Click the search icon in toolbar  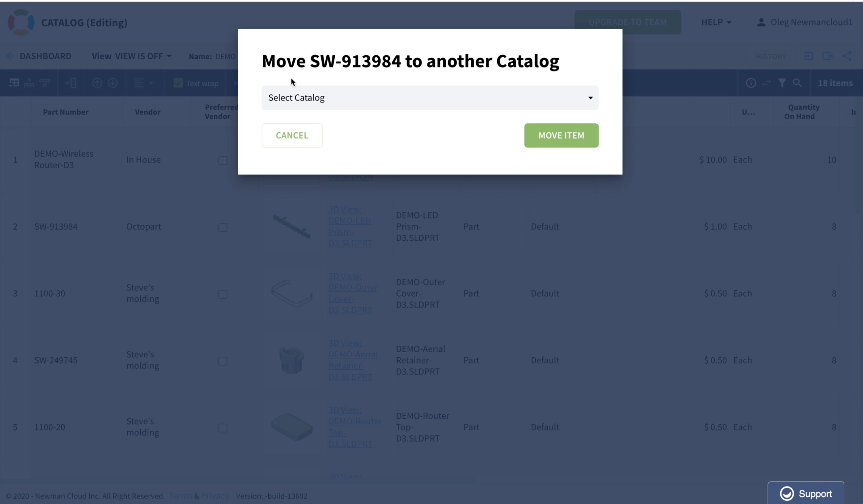[x=798, y=83]
